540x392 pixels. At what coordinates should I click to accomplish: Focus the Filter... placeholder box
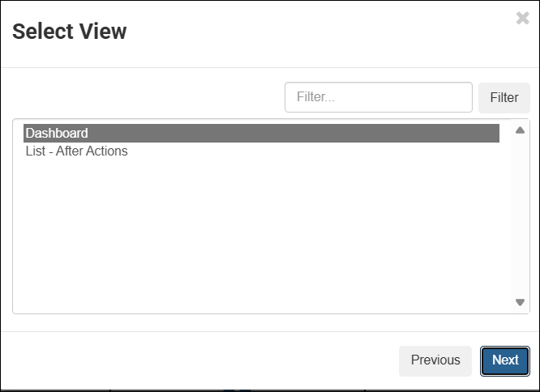[378, 97]
